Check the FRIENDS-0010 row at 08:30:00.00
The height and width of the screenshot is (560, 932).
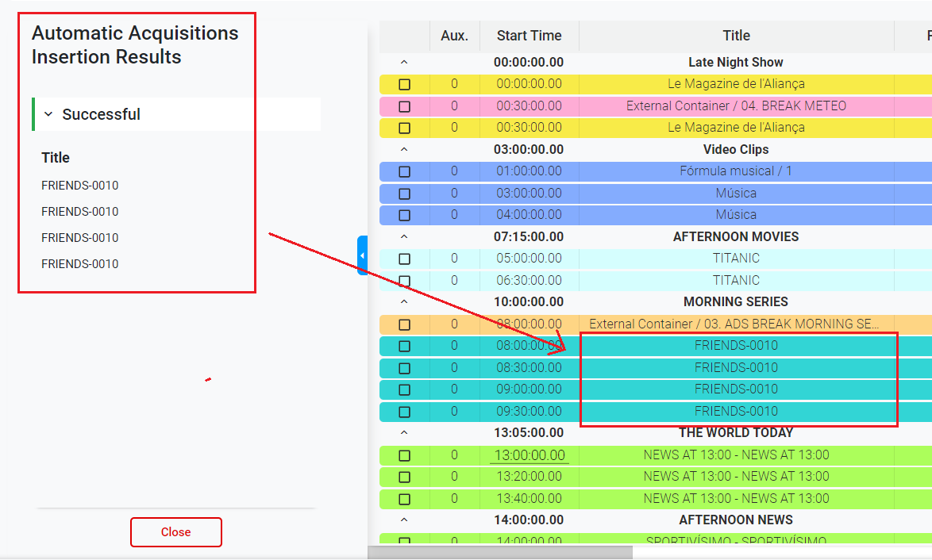tap(404, 368)
